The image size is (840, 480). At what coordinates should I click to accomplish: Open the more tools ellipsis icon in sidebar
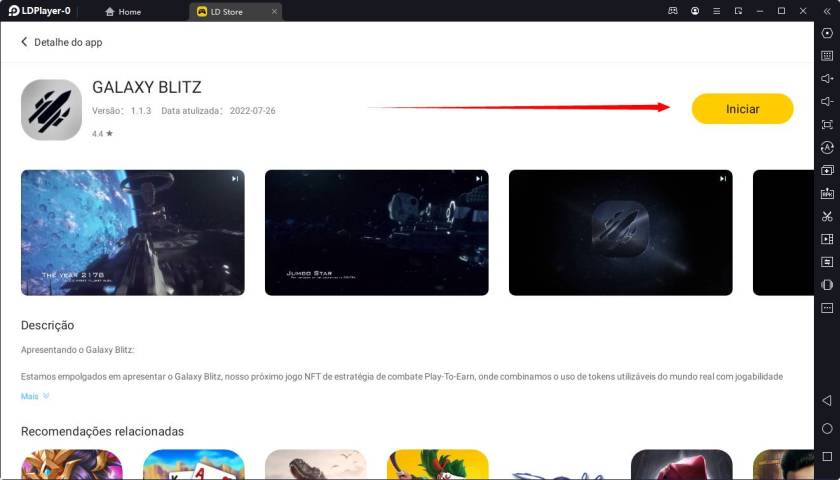pyautogui.click(x=827, y=308)
